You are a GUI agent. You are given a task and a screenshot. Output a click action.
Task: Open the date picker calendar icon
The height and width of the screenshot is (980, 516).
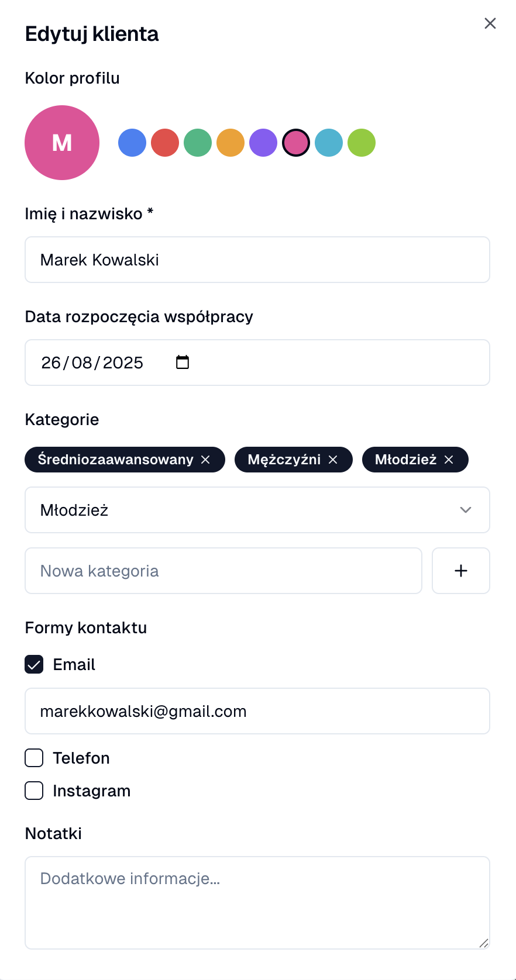point(182,362)
